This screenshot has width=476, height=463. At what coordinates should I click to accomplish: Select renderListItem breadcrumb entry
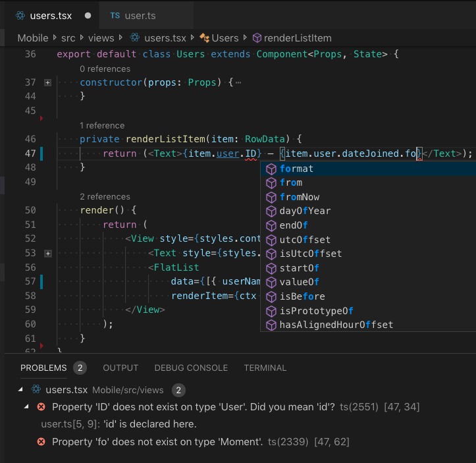(x=298, y=38)
